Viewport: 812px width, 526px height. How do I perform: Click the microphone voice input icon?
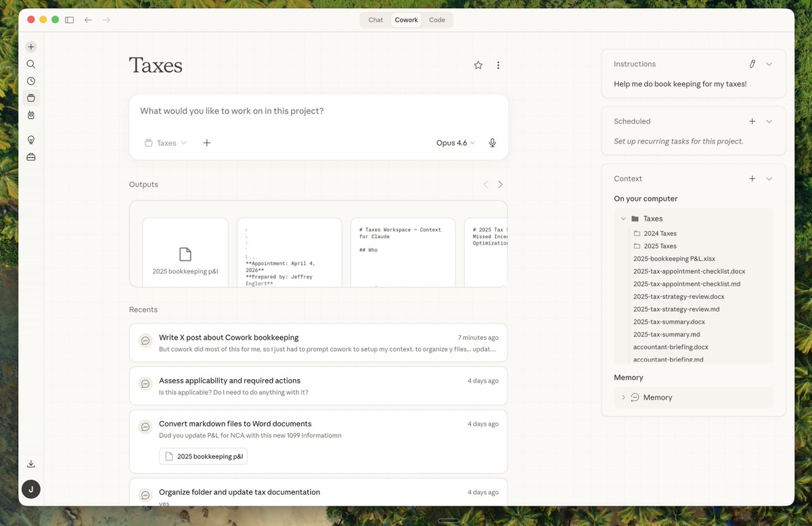pos(493,143)
